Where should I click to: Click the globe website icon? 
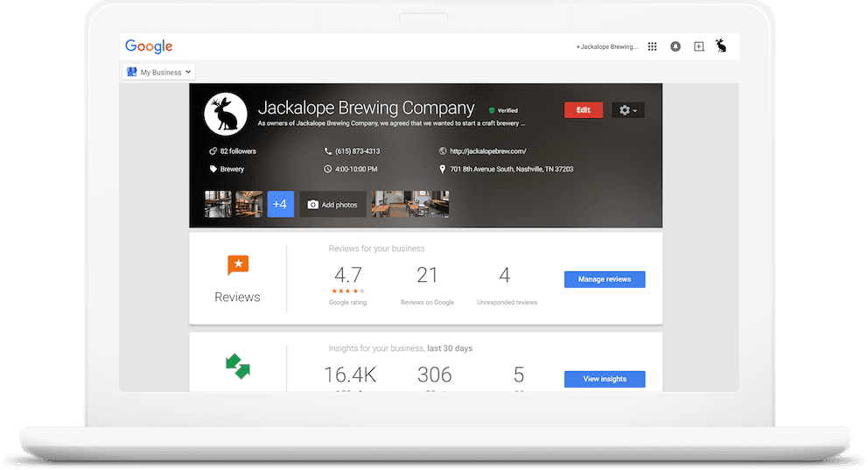click(x=442, y=151)
